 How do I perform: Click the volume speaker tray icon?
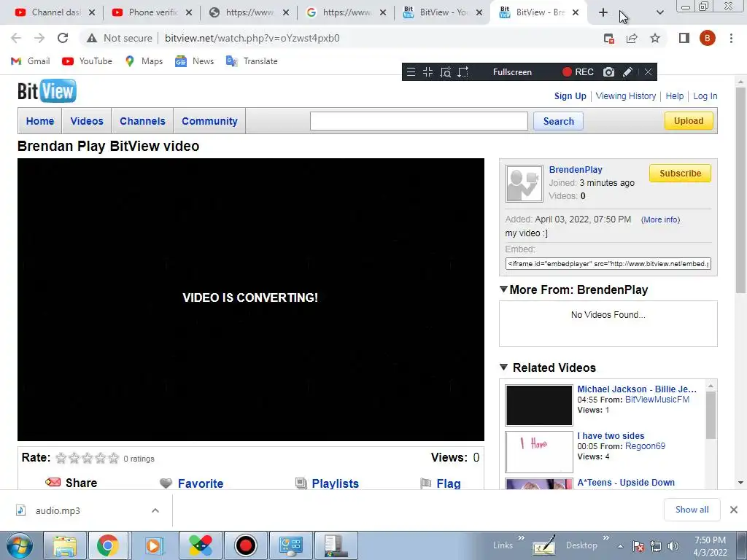coord(673,545)
